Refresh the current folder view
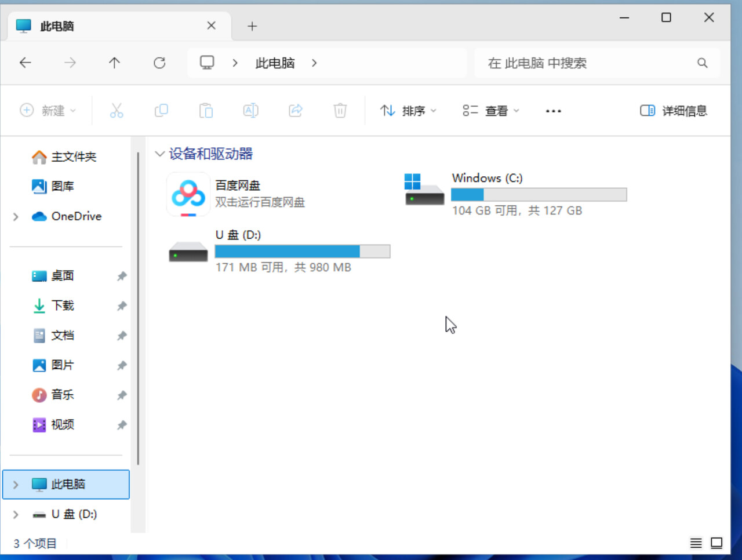Screen dimensions: 742x560 click(x=159, y=63)
